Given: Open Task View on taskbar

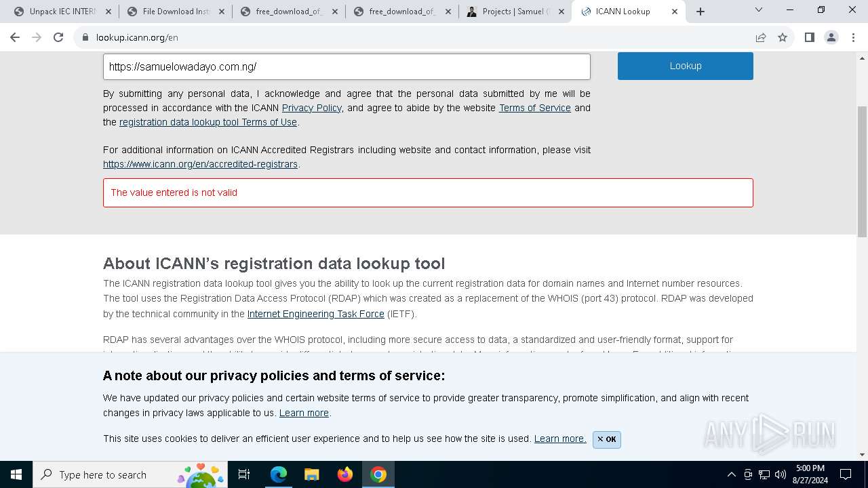Looking at the screenshot, I should pyautogui.click(x=244, y=474).
